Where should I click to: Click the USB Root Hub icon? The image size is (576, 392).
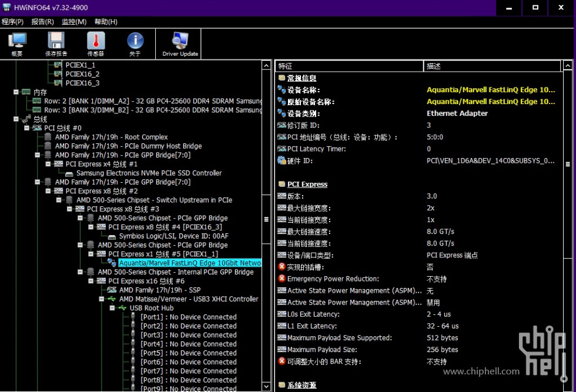coord(122,308)
